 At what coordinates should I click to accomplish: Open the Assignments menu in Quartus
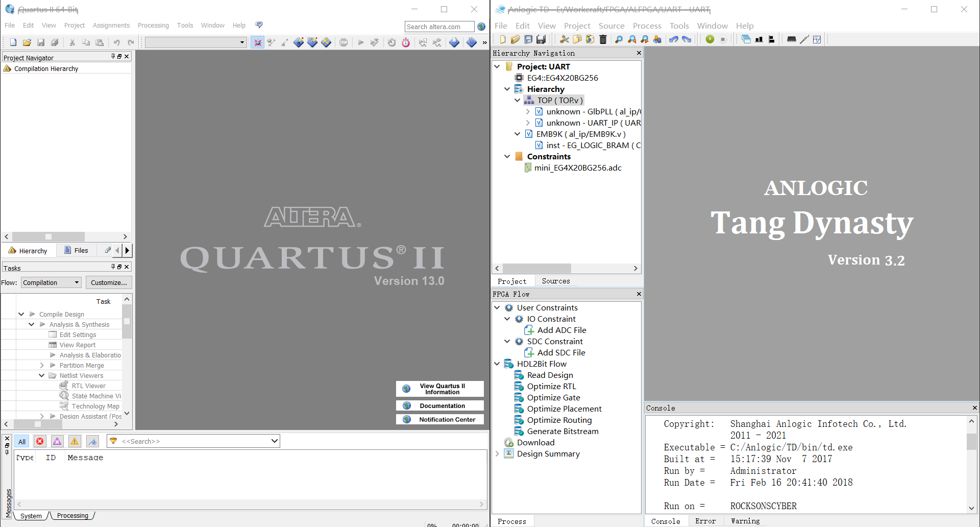click(x=111, y=25)
